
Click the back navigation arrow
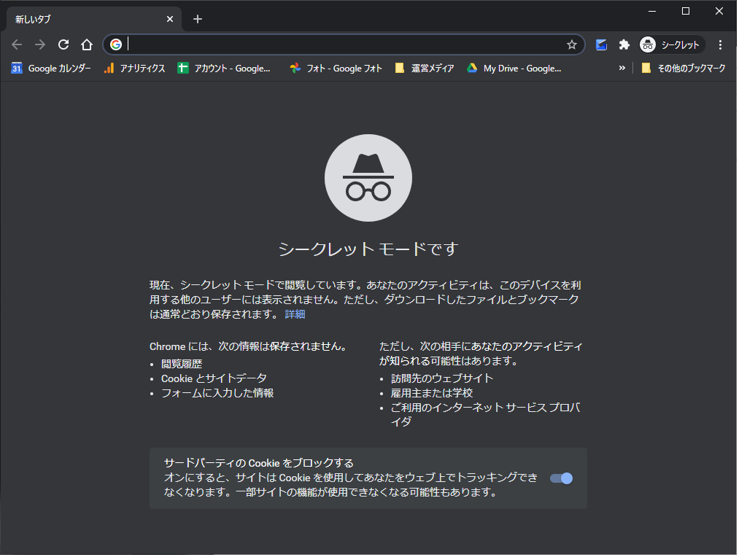[17, 44]
